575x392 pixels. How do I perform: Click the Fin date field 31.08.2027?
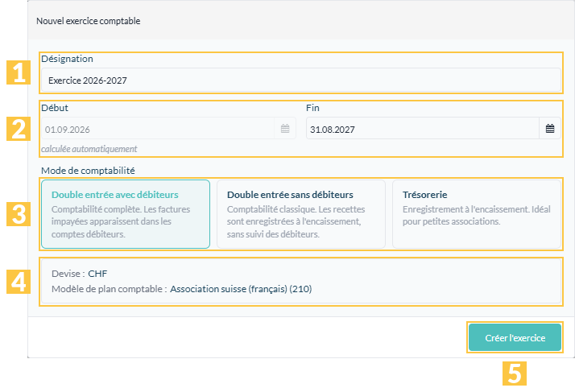[x=423, y=129]
